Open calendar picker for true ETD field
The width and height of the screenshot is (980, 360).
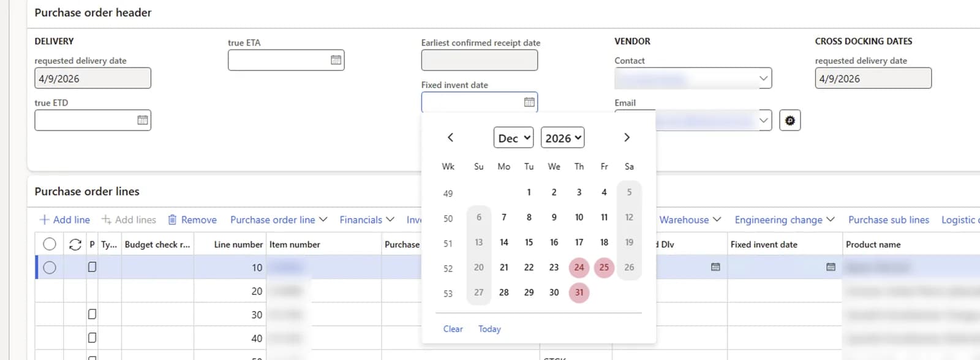point(142,120)
